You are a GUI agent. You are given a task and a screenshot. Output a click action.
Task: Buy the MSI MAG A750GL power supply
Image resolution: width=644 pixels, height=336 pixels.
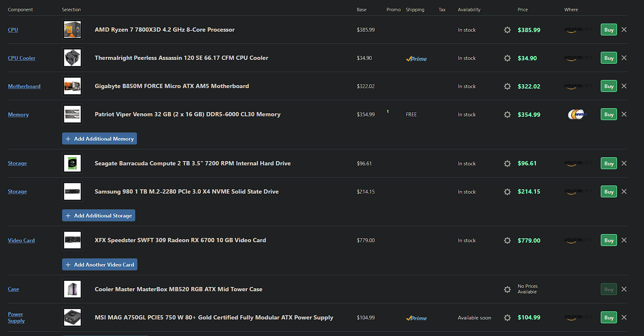point(609,318)
